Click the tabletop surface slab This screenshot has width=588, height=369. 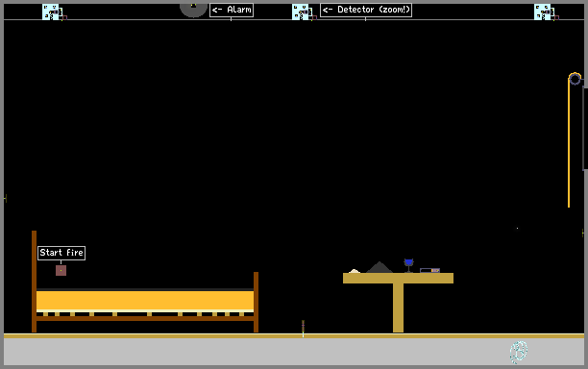[399, 279]
